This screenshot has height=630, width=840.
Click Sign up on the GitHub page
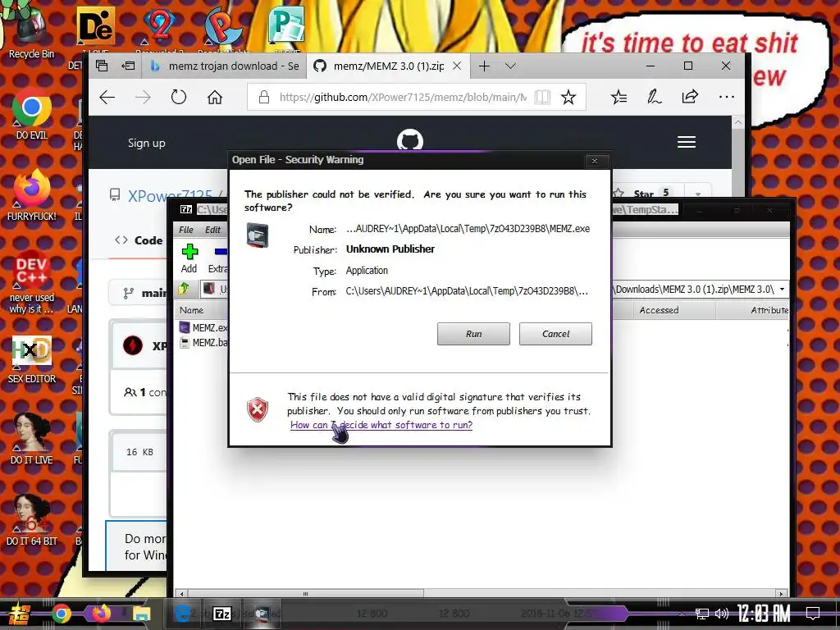(x=146, y=143)
